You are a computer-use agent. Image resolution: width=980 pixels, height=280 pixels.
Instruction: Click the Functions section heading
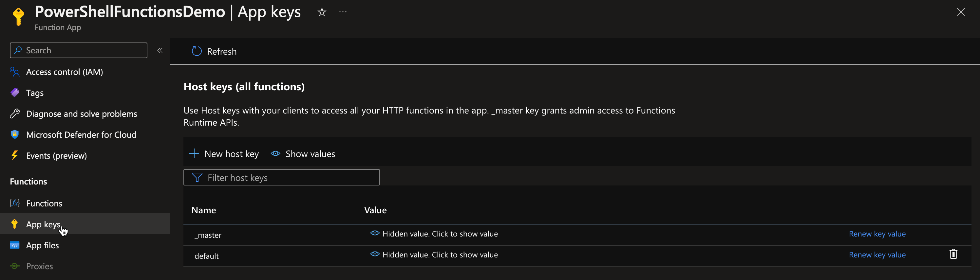click(28, 182)
